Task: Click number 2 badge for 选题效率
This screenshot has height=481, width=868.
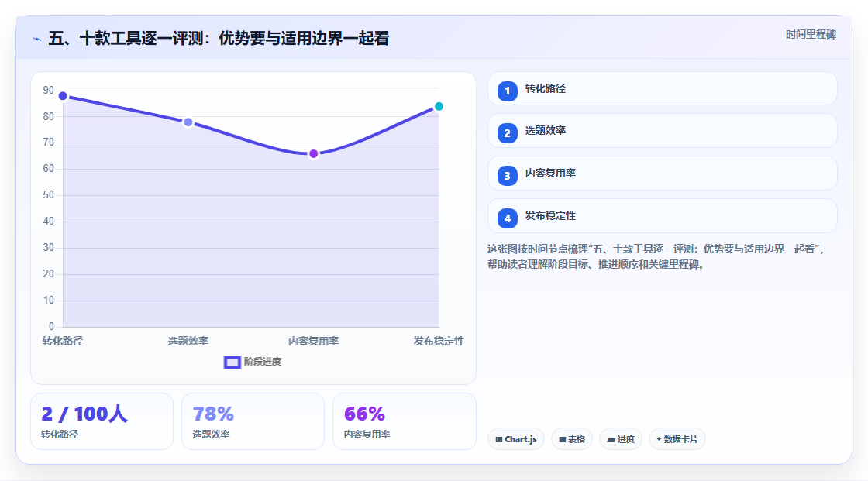Action: 507,133
